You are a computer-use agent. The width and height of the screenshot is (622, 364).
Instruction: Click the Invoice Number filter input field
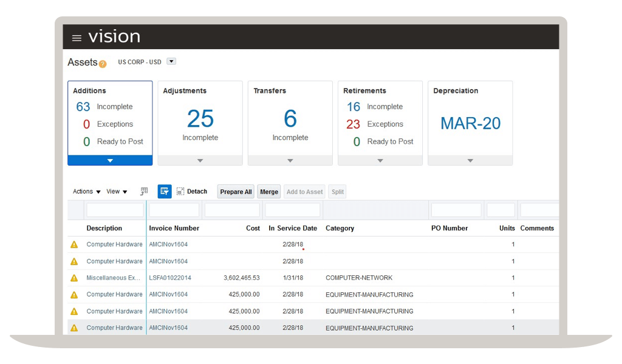click(174, 209)
